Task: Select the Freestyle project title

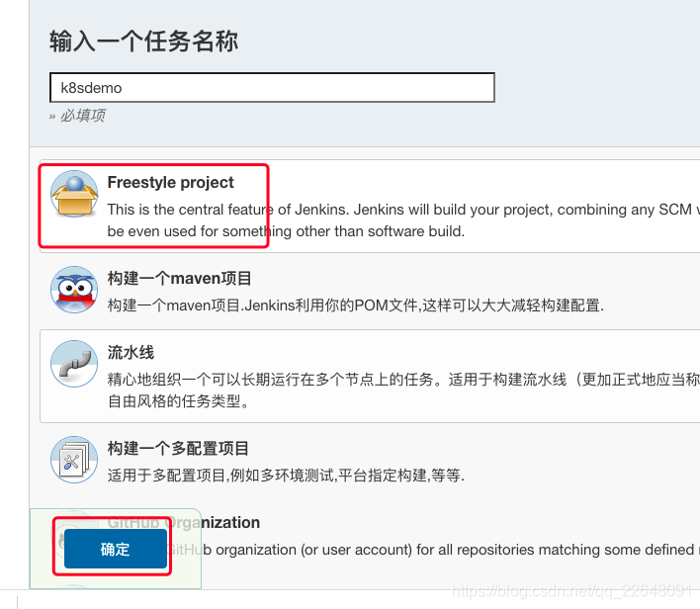Action: 170,182
